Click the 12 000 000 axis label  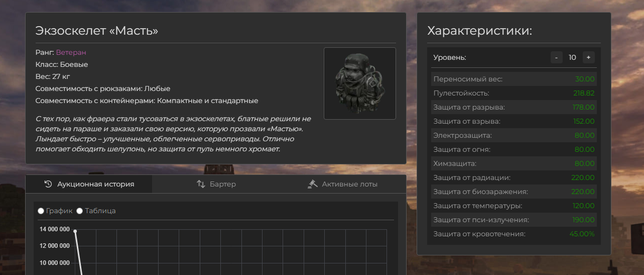click(55, 246)
